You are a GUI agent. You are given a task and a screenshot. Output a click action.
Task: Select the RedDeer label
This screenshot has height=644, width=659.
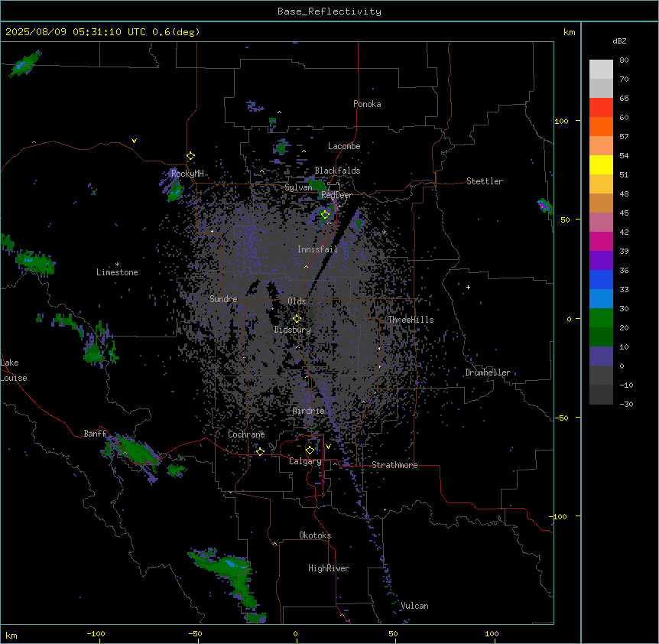click(x=336, y=195)
